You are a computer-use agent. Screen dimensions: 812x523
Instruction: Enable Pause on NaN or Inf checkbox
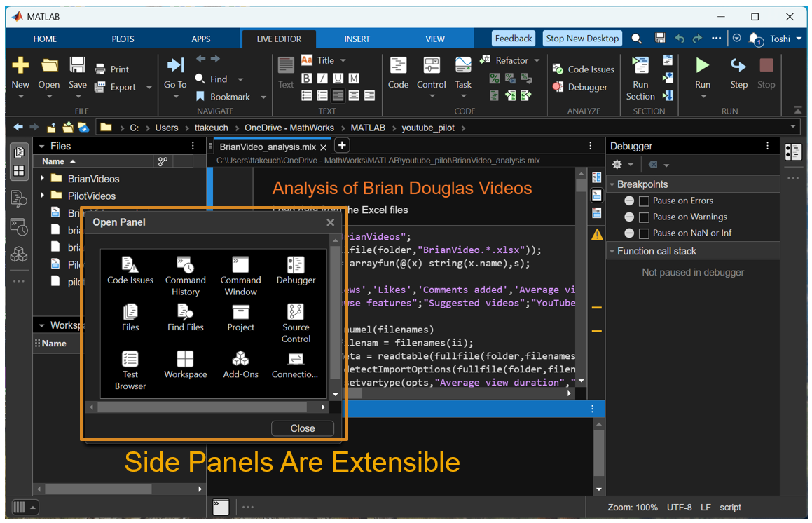[x=645, y=233]
